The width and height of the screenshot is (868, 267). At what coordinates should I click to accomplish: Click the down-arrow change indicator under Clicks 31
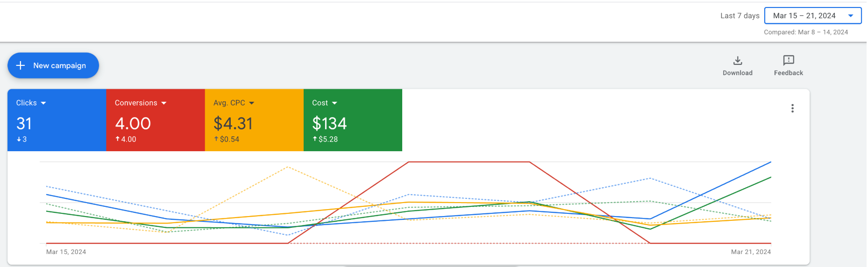19,139
